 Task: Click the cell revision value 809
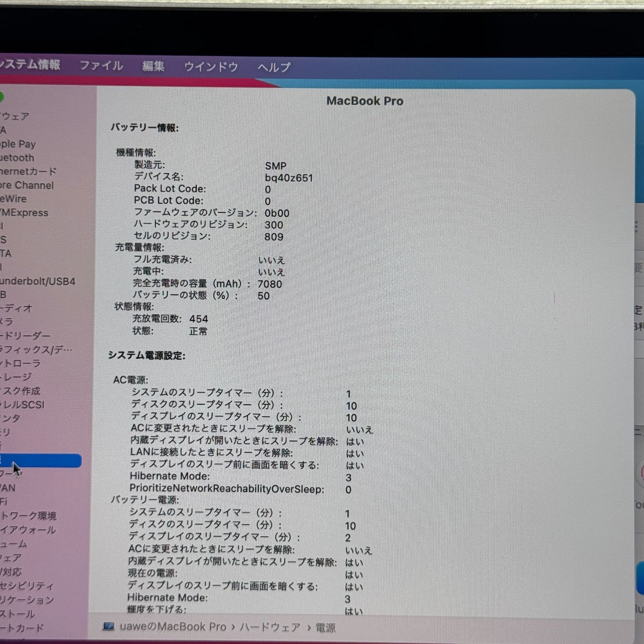pos(274,237)
